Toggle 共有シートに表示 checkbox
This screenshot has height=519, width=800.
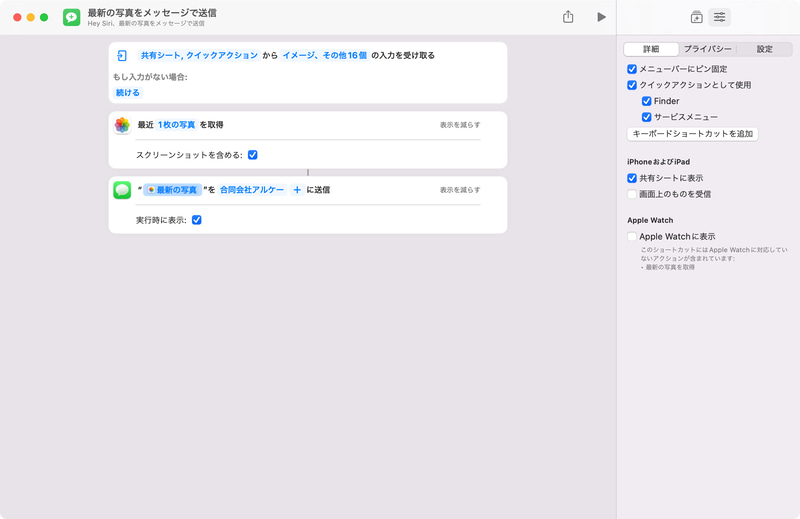point(632,178)
